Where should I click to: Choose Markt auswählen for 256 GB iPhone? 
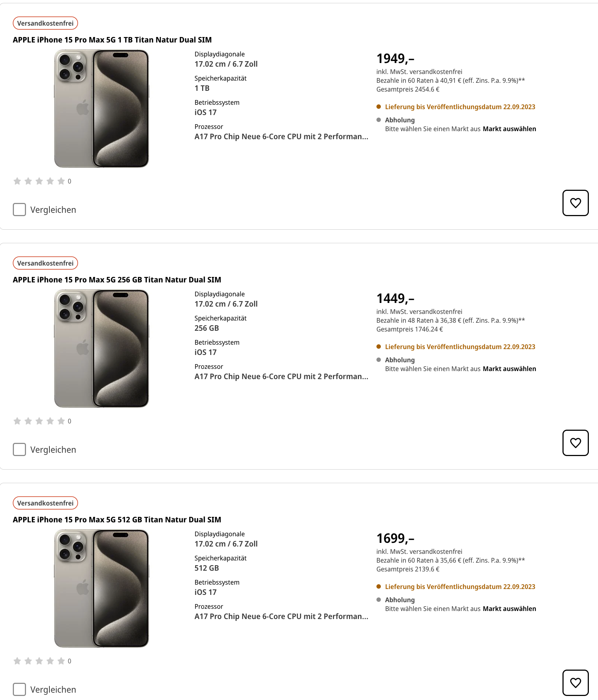click(509, 369)
